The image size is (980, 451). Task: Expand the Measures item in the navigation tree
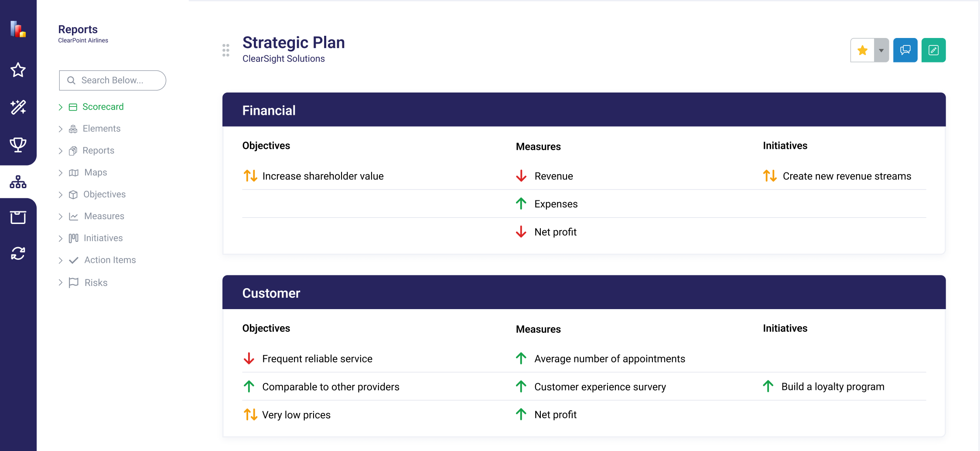(61, 216)
